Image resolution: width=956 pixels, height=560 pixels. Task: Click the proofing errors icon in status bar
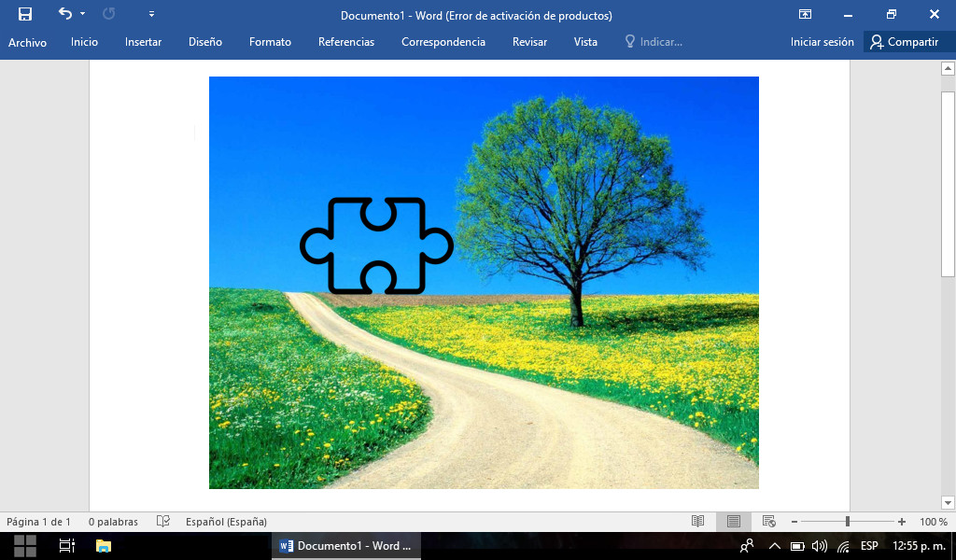click(x=163, y=521)
